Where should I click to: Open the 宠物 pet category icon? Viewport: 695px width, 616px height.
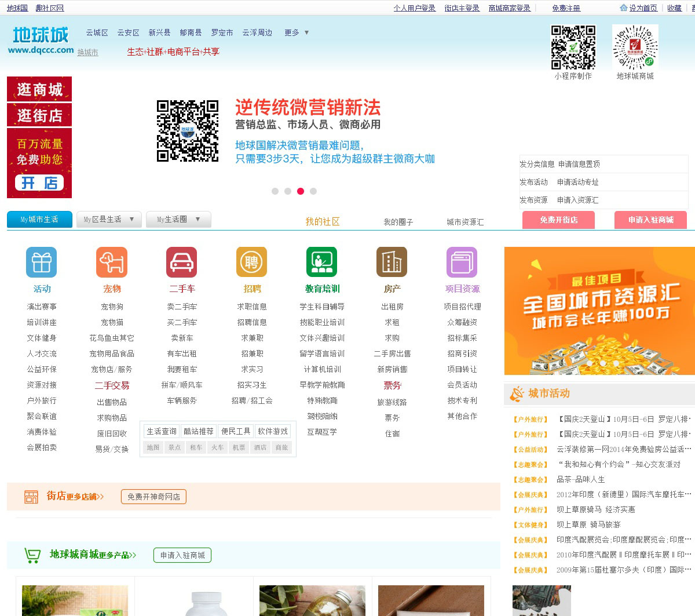click(112, 263)
